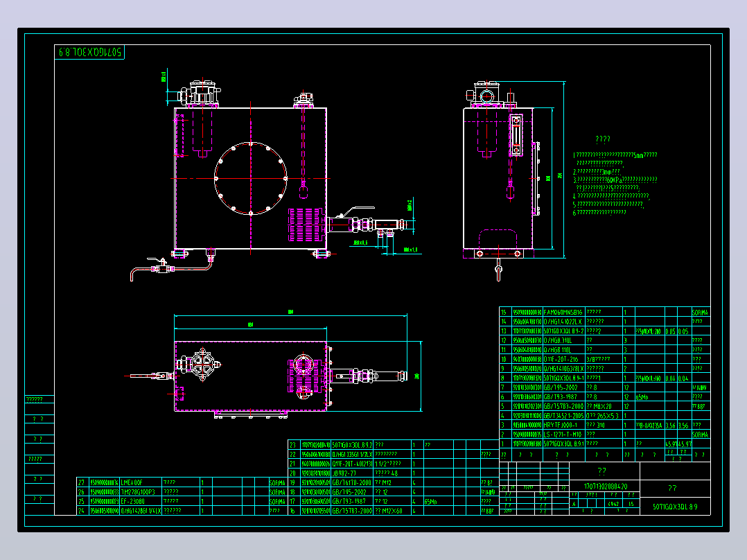The width and height of the screenshot is (747, 560).
Task: Select the oil level gauge in side view
Action: tap(516, 135)
